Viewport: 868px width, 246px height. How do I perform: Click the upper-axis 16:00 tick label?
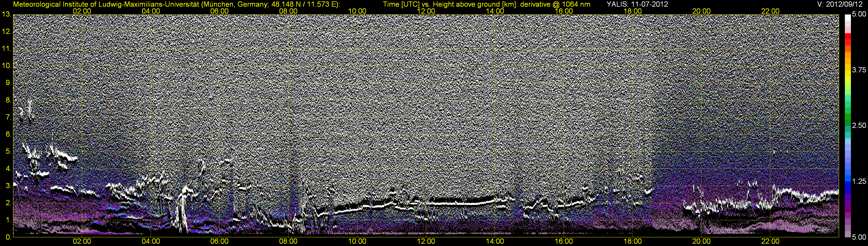tap(564, 11)
